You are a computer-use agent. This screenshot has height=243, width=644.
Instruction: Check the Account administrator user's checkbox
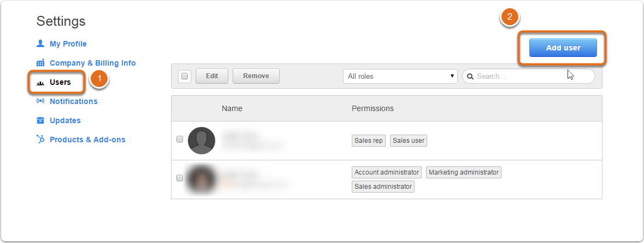point(180,178)
